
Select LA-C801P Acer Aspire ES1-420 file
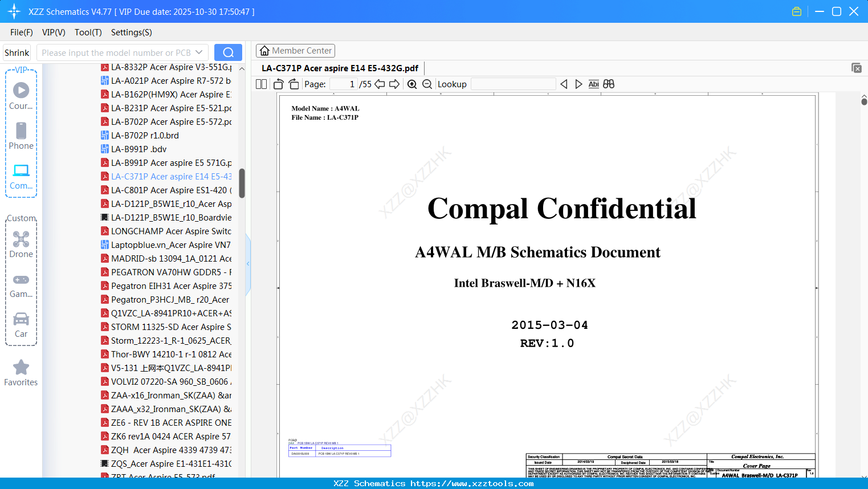tap(166, 190)
